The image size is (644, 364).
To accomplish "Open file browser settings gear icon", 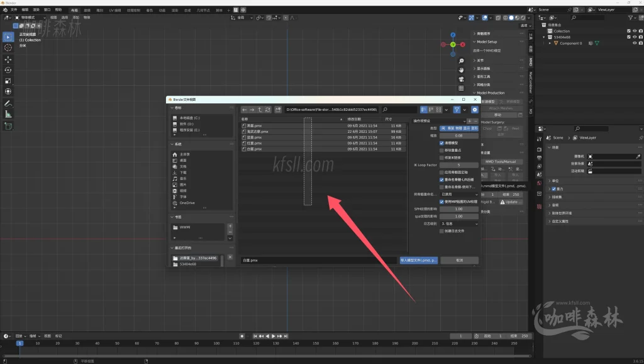I will pos(475,110).
